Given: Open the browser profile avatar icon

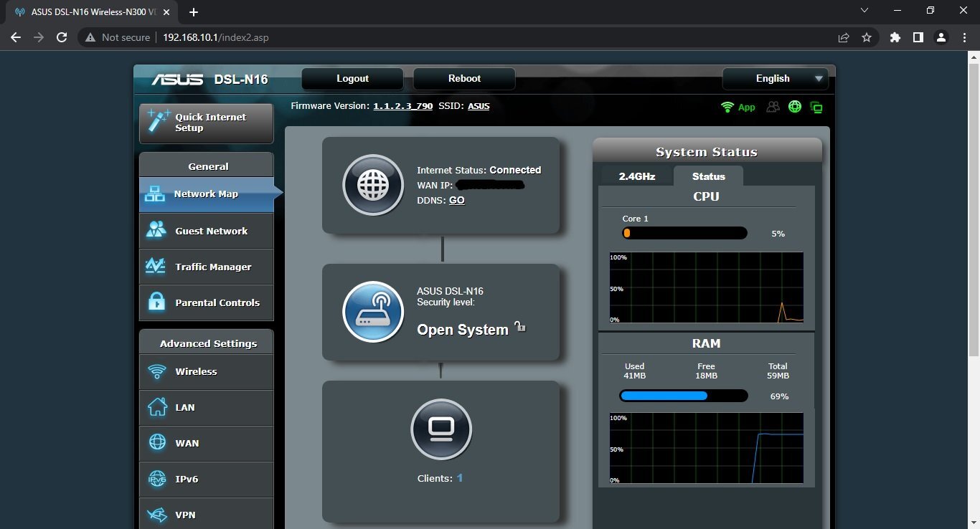Looking at the screenshot, I should [x=941, y=37].
